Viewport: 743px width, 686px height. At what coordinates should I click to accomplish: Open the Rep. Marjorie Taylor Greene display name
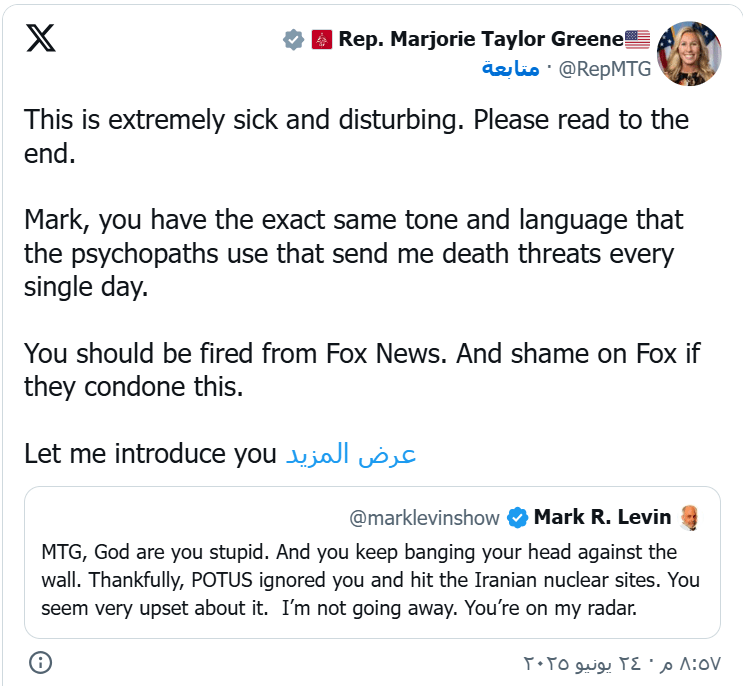coord(480,40)
